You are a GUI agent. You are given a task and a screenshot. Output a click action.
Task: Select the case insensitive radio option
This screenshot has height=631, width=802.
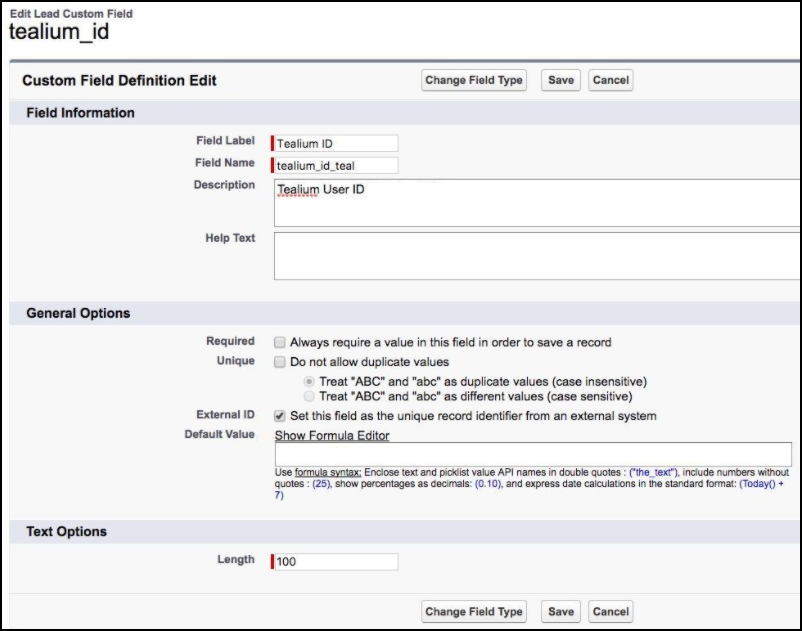pos(310,381)
